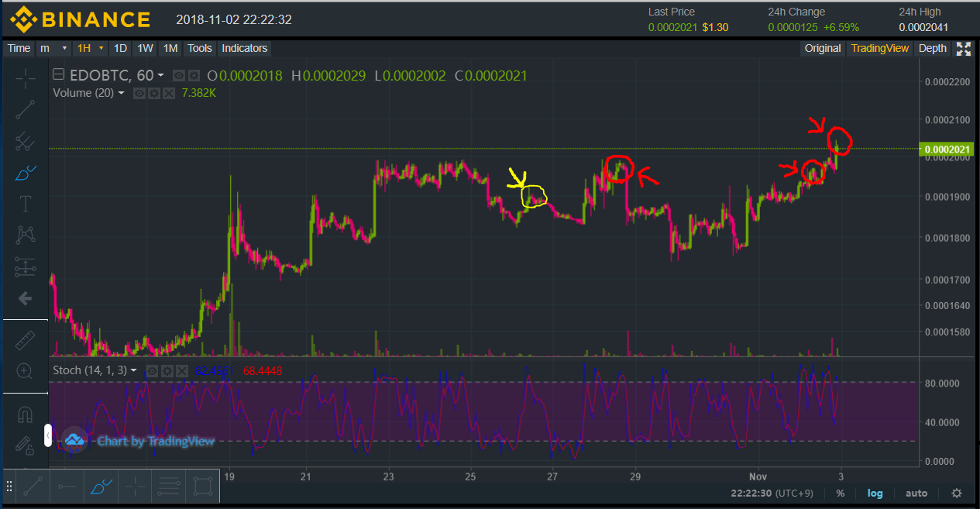Enter fullscreen with the expand arrows icon
980x509 pixels.
[964, 49]
